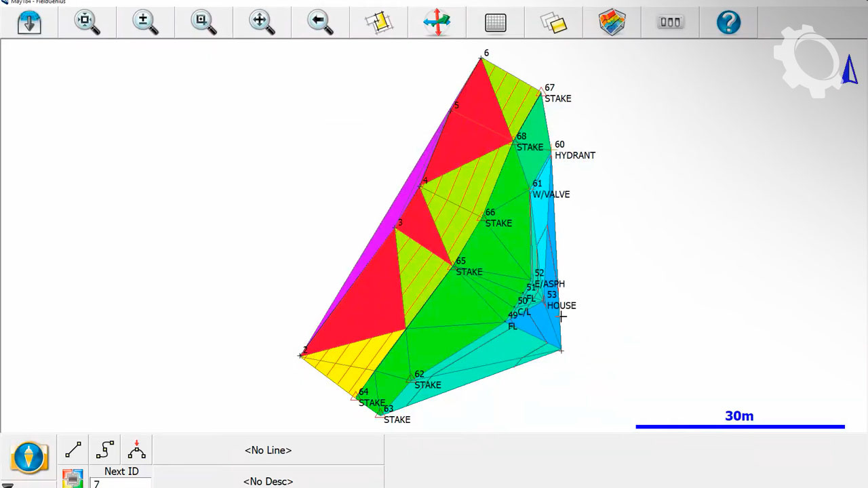The image size is (868, 488).
Task: Select point 60 HYDRANT on the map
Action: click(552, 150)
